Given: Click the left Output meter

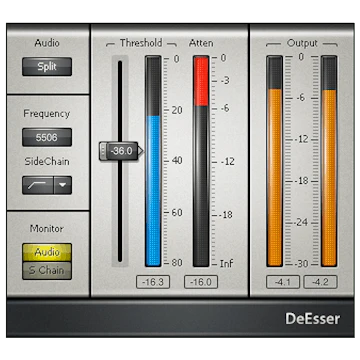Looking at the screenshot, I should [275, 161].
